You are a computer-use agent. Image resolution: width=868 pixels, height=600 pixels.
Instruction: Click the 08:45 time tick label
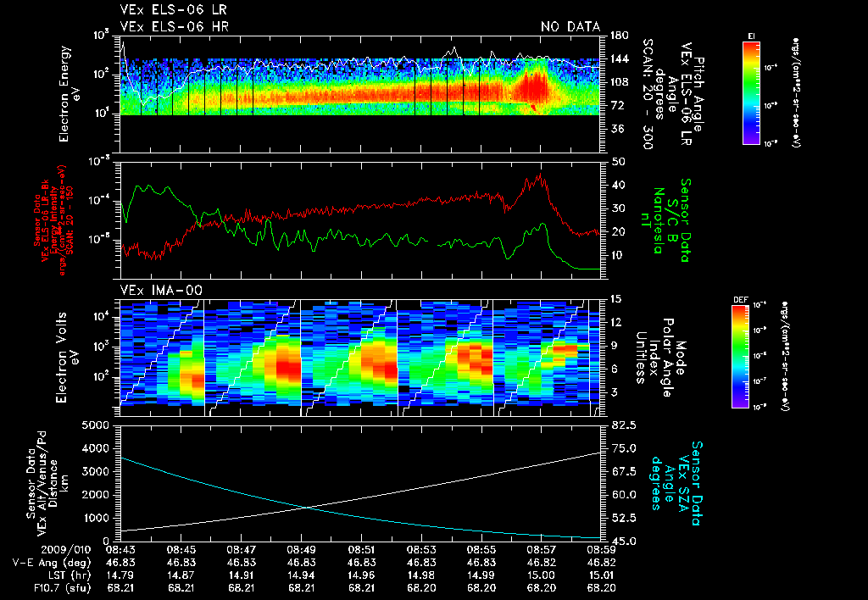(x=181, y=550)
